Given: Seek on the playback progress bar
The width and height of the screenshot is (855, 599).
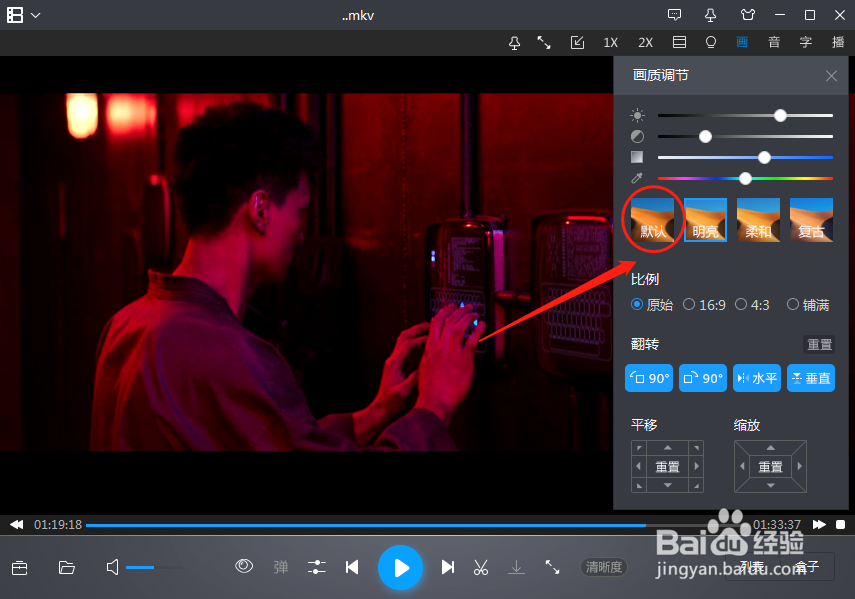Looking at the screenshot, I should pyautogui.click(x=417, y=525).
